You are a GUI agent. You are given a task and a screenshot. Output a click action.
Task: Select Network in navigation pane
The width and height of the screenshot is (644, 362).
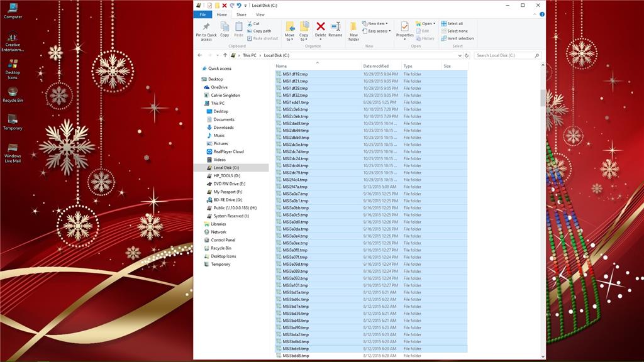click(218, 232)
